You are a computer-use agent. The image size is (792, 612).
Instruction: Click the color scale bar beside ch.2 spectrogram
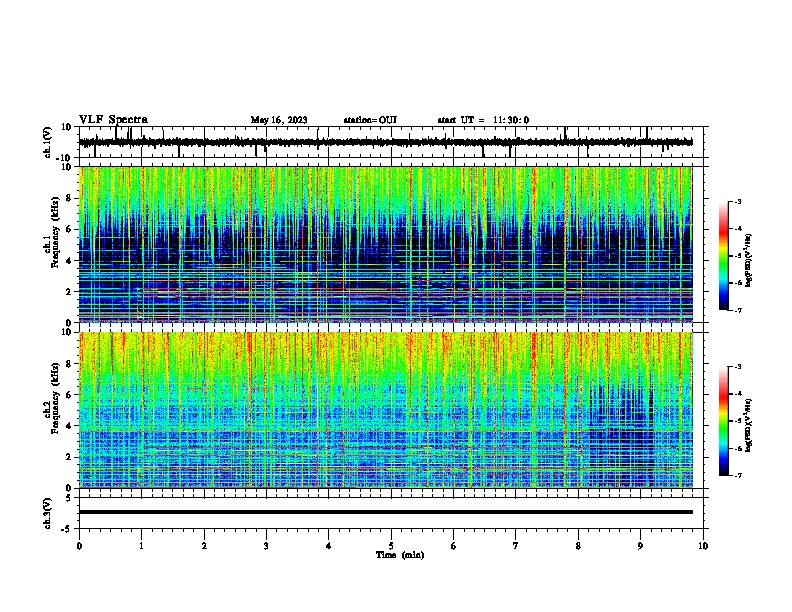pyautogui.click(x=724, y=421)
